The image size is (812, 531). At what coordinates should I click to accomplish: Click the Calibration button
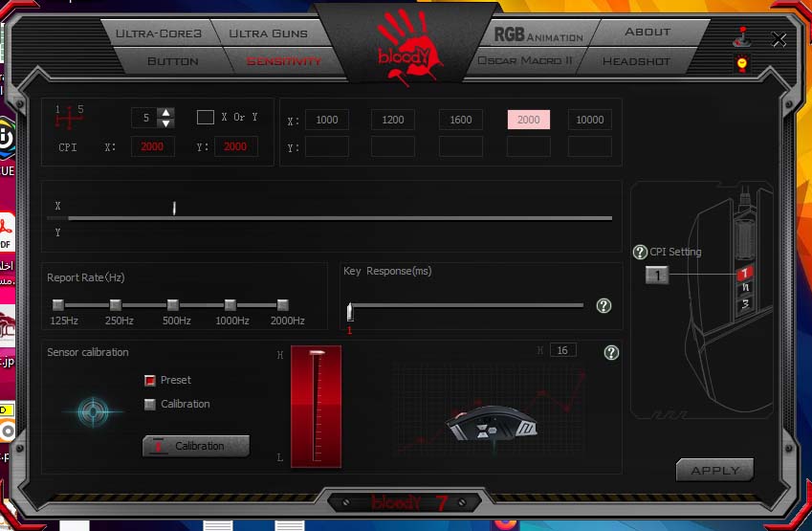pos(196,446)
